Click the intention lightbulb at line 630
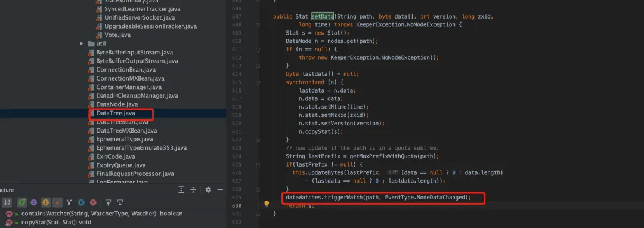644x228 pixels. click(267, 204)
